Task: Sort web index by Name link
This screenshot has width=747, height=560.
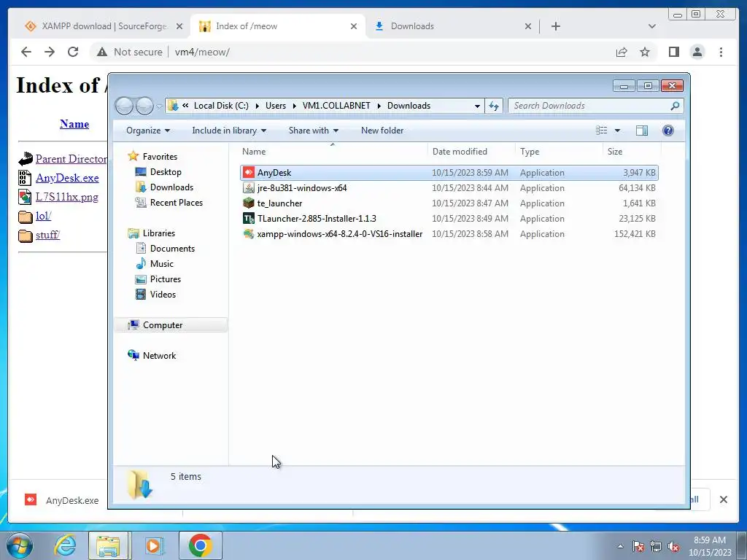Action: point(74,124)
